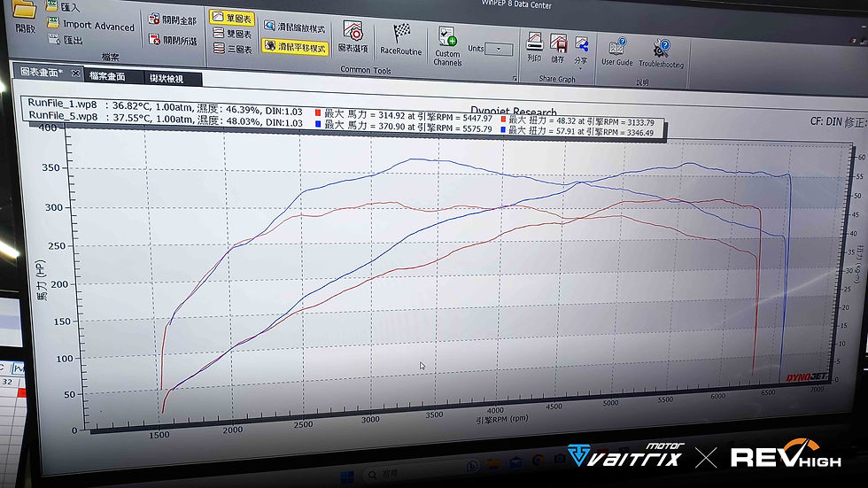Click red swatch beside 最大 馬力 = 314.92
Viewport: 868px width, 488px height.
[x=318, y=112]
